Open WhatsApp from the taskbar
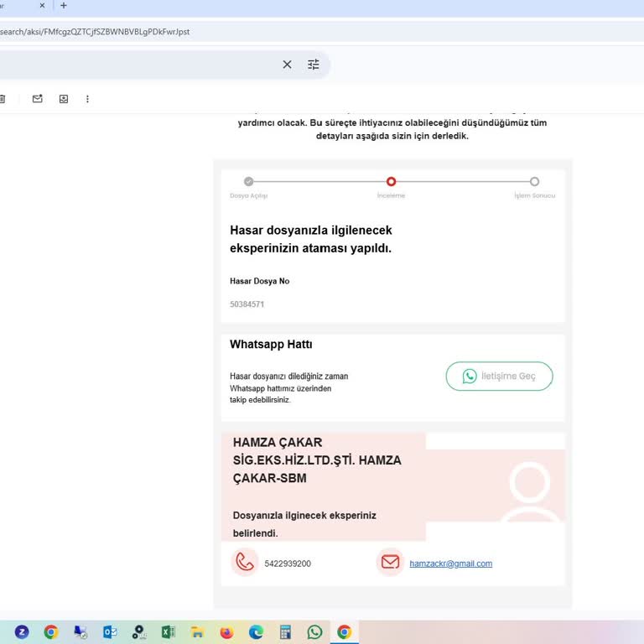Viewport: 644px width, 644px height. 314,631
